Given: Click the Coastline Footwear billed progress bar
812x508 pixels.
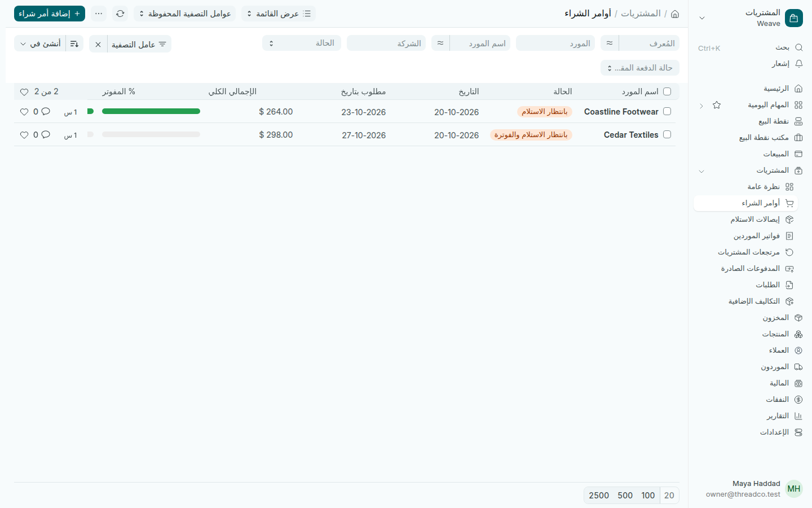Looking at the screenshot, I should (x=151, y=111).
